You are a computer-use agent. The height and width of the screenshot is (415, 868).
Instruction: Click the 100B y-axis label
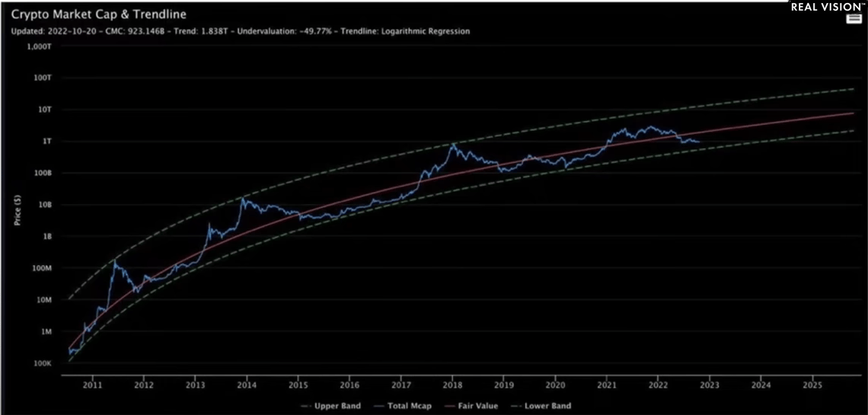(x=41, y=173)
